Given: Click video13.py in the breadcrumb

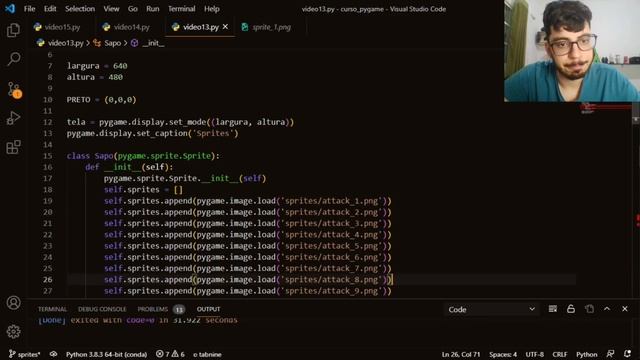Looking at the screenshot, I should [x=65, y=43].
